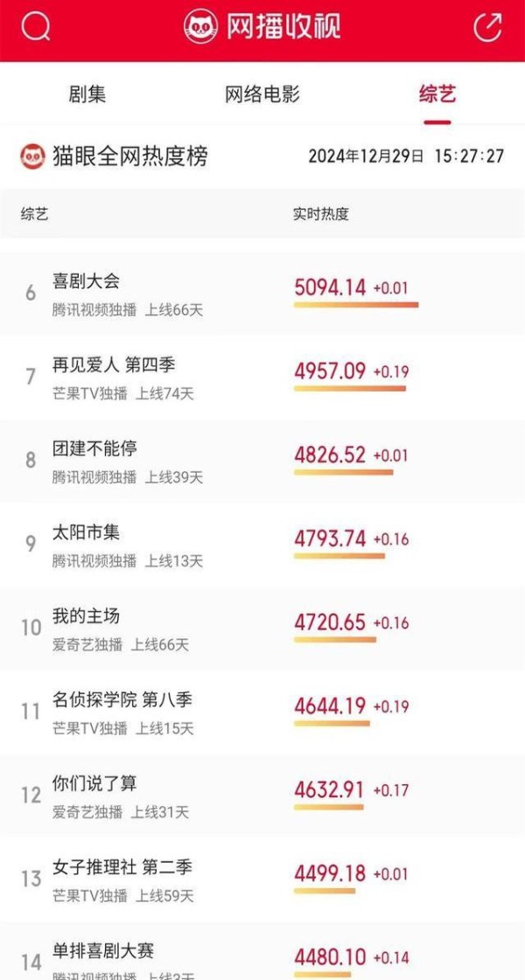Open the 喜剧大会 show entry
525x980 pixels.
86,281
